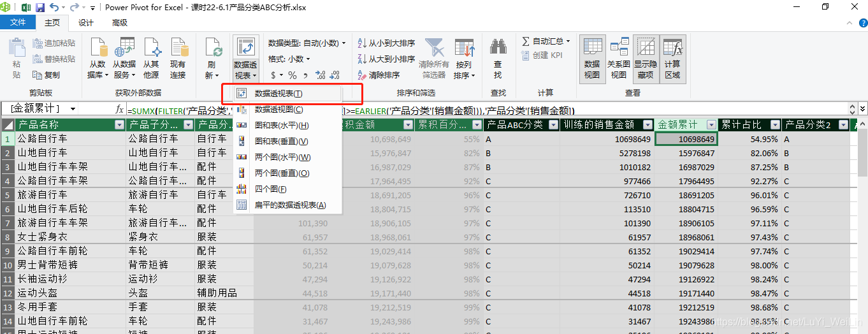
Task: Select row 5 header for 旅游自行车
Action: click(x=7, y=195)
